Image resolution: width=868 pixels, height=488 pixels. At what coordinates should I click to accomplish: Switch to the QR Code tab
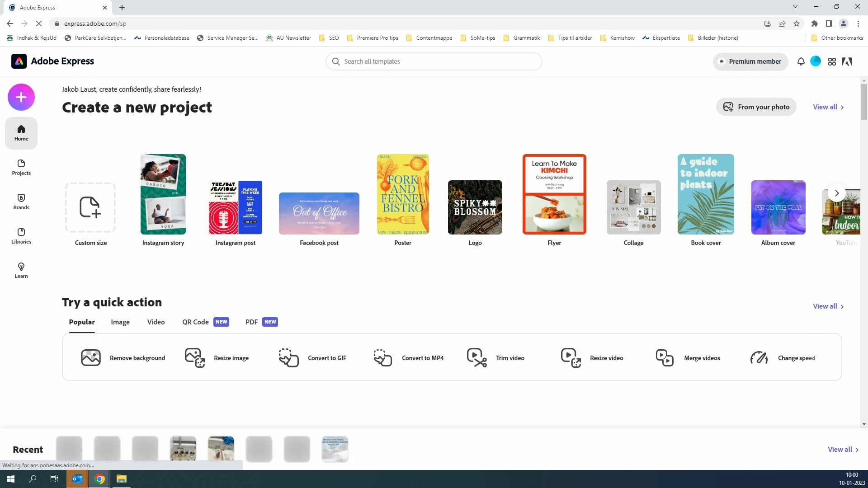pos(195,322)
